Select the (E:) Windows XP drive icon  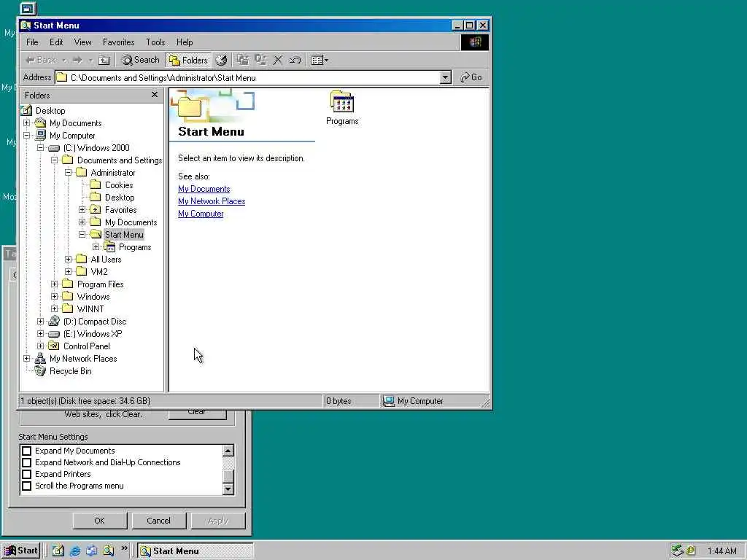(x=54, y=334)
